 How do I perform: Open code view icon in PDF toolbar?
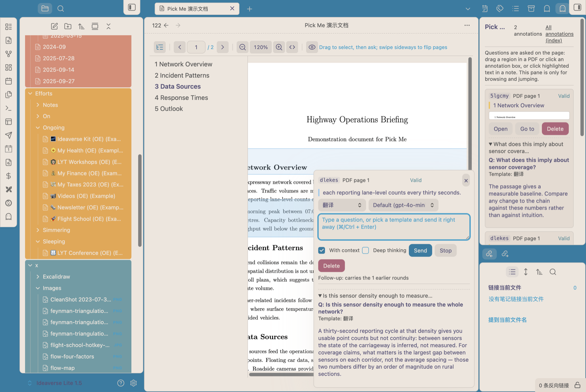pos(292,47)
